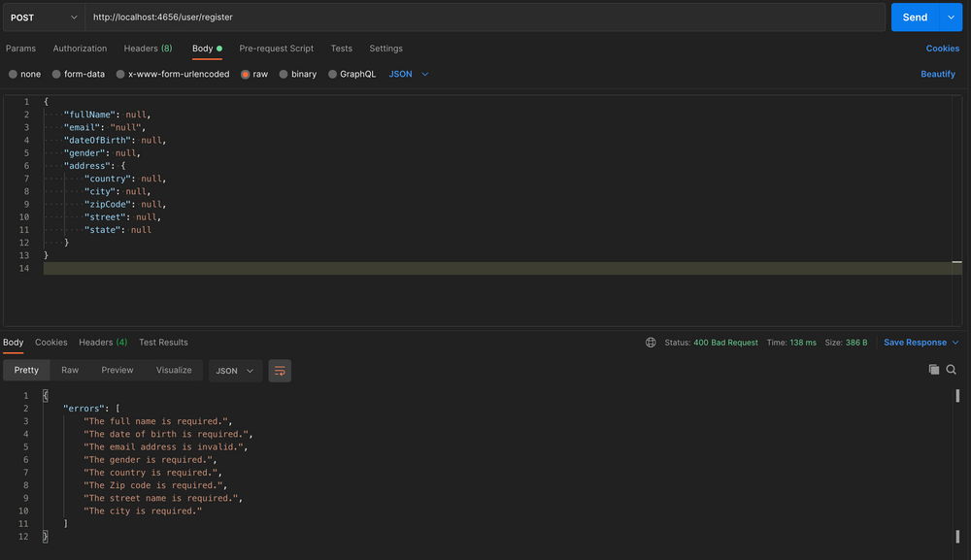This screenshot has width=971, height=560.
Task: Click the 138 ms response time
Action: click(x=803, y=343)
